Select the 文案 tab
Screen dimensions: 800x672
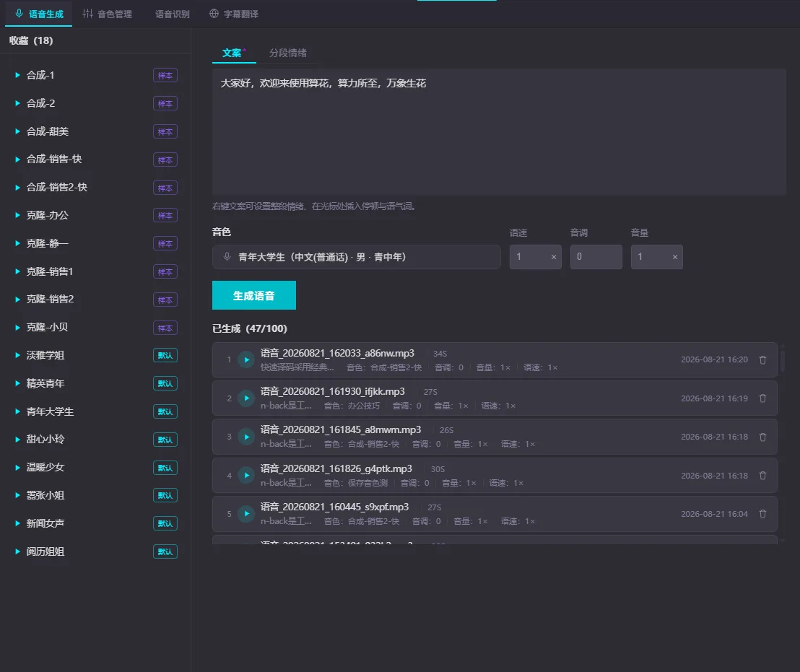pos(234,53)
